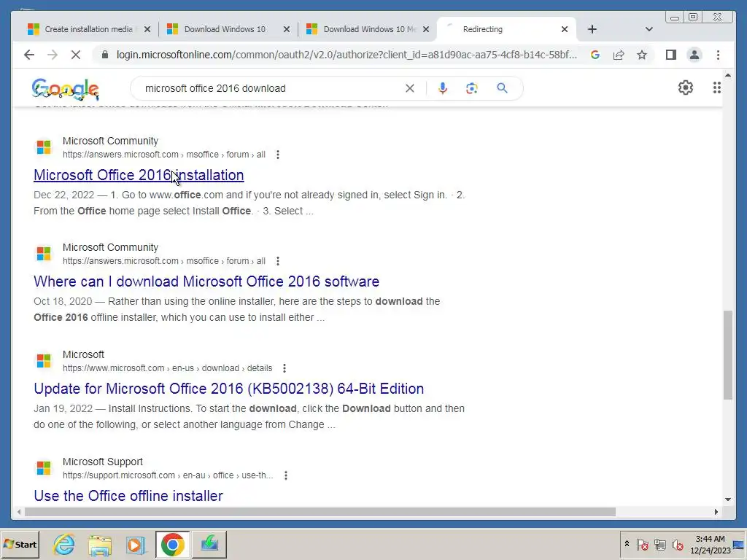Open Microsoft Office 2016 installation link
Screen dimensions: 747x560
139,175
